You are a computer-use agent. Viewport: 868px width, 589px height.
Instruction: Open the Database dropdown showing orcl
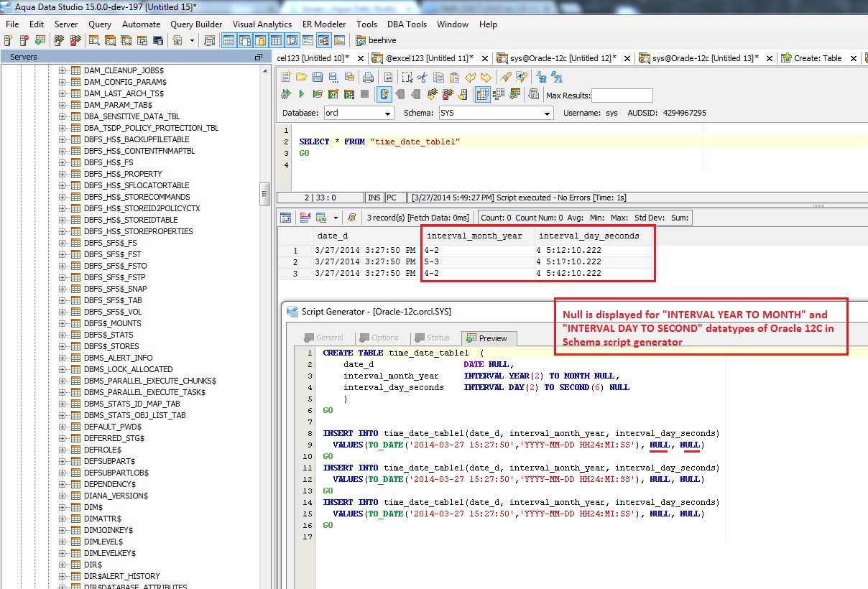tap(358, 113)
